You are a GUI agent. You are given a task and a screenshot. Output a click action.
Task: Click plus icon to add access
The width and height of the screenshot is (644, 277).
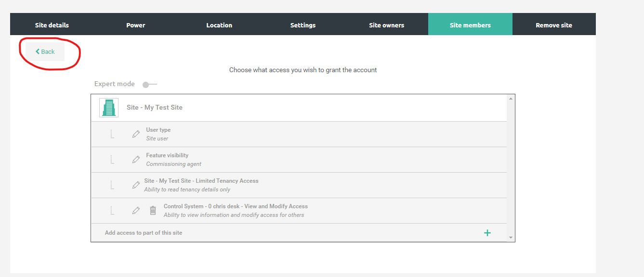(x=487, y=233)
